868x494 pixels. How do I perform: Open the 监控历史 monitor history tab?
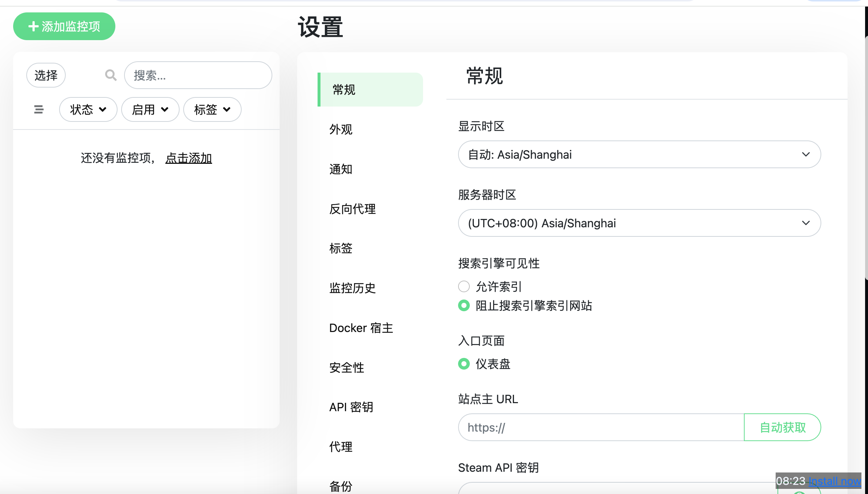(x=353, y=288)
